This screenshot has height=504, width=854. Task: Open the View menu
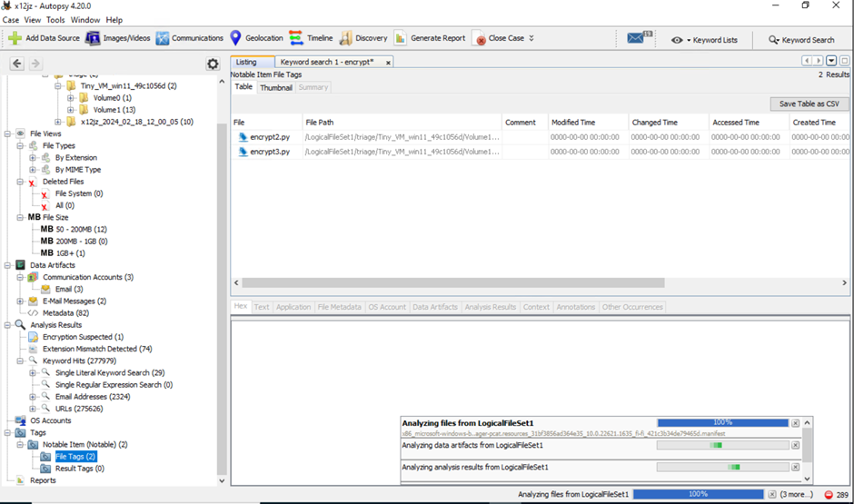click(33, 20)
